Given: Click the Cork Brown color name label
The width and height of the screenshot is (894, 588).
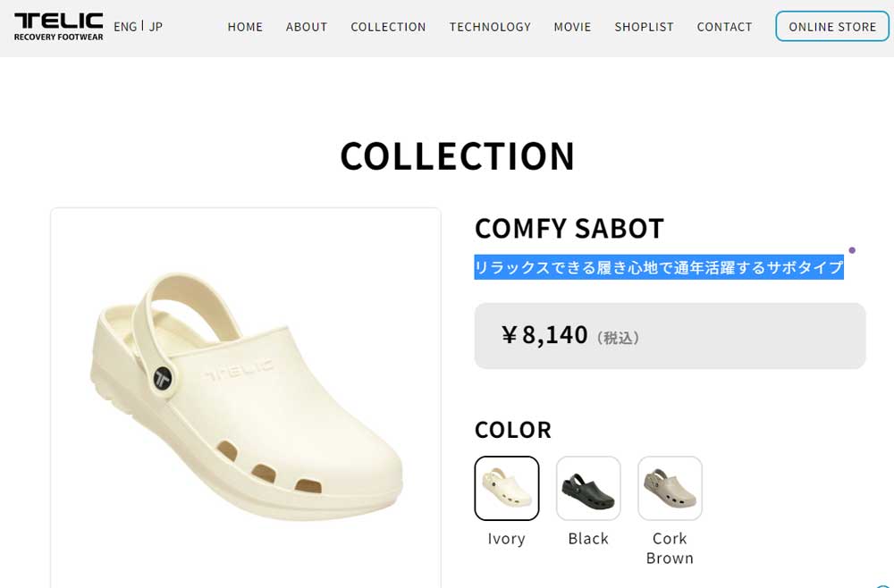Looking at the screenshot, I should click(670, 548).
